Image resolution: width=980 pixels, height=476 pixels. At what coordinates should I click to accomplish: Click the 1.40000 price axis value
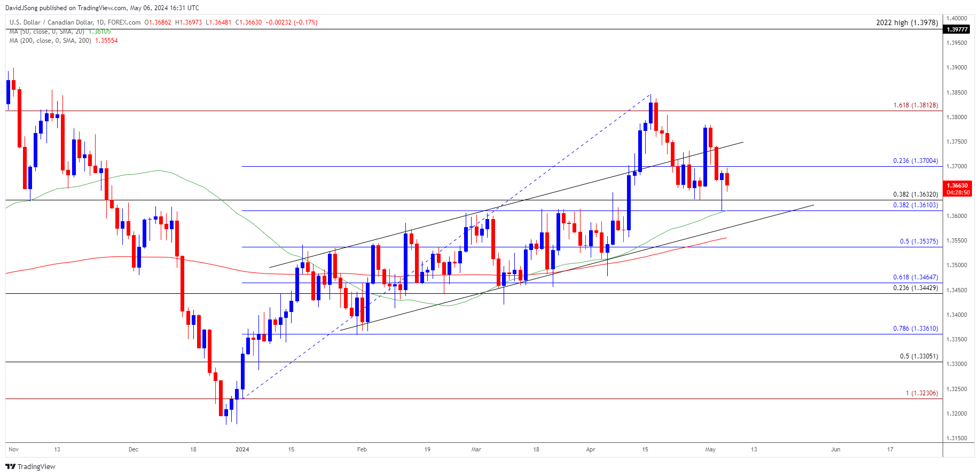point(957,18)
